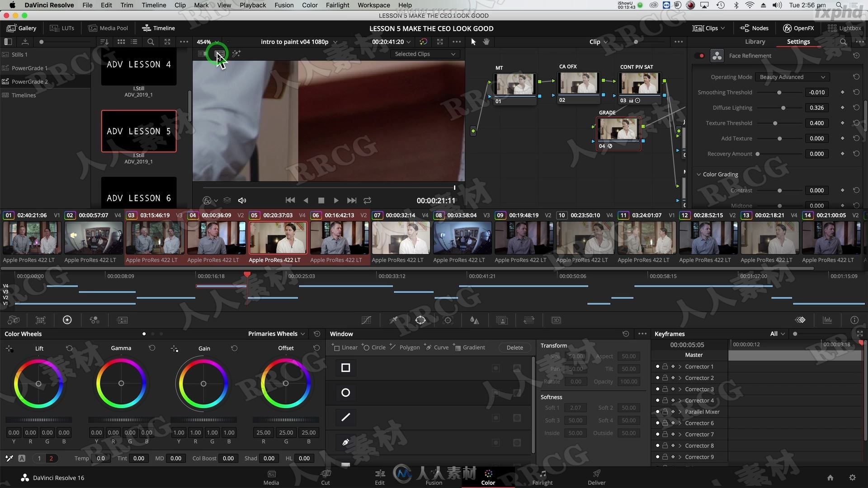Image resolution: width=868 pixels, height=488 pixels.
Task: Open the Color menu in menu bar
Action: pos(310,5)
